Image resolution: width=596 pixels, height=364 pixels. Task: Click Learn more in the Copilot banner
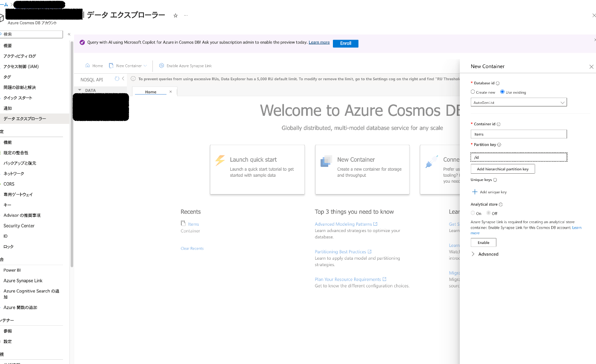[319, 43]
